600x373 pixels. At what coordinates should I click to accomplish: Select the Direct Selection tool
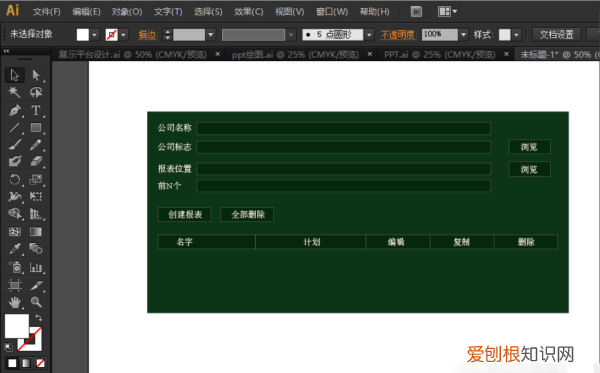36,75
